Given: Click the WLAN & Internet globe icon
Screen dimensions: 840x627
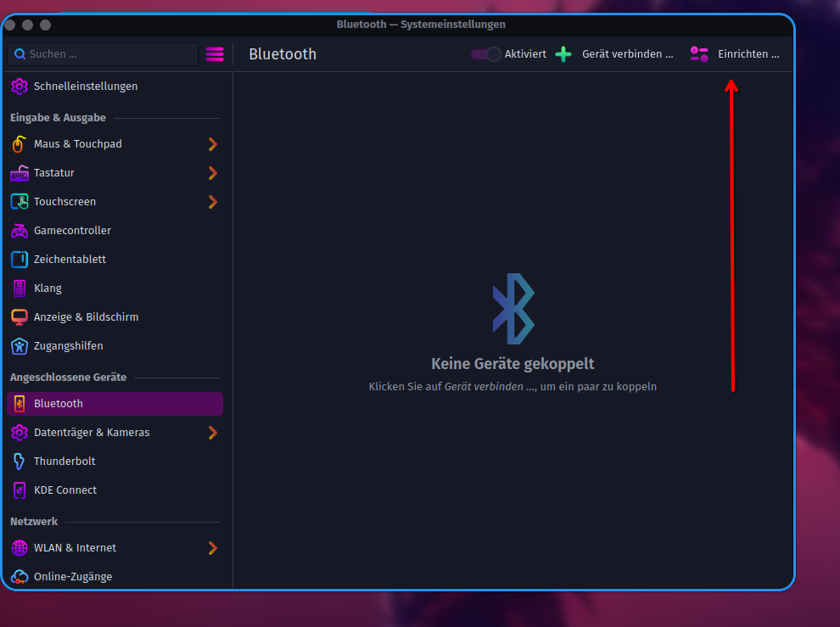Looking at the screenshot, I should (x=20, y=548).
